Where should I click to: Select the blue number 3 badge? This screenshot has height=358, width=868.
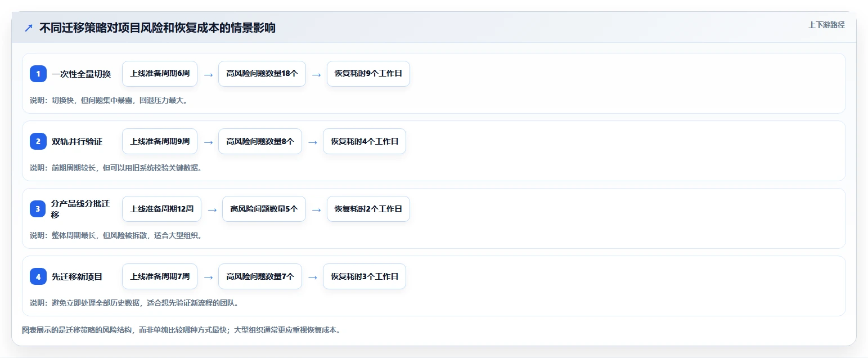click(x=38, y=209)
